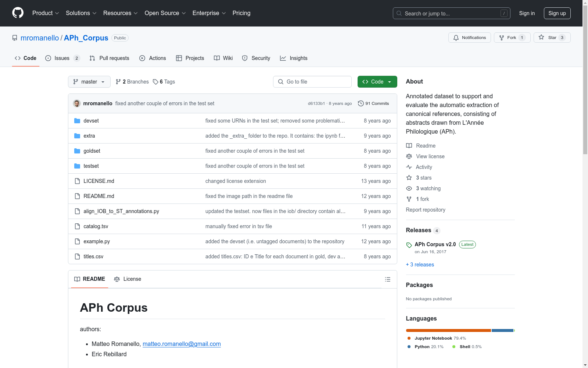
Task: Click the Notifications bell icon
Action: click(x=456, y=38)
